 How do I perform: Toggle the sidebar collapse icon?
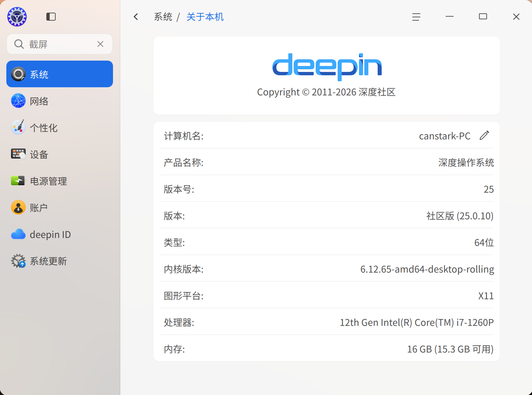pos(51,17)
